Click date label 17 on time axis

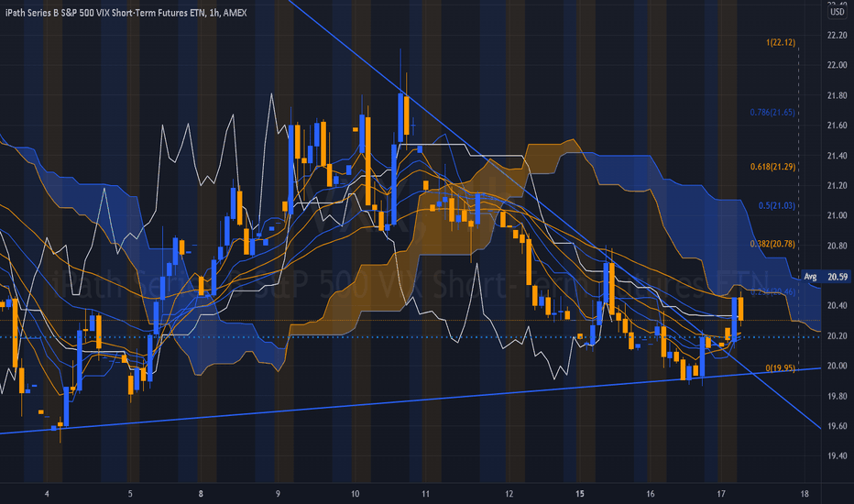[x=721, y=494]
